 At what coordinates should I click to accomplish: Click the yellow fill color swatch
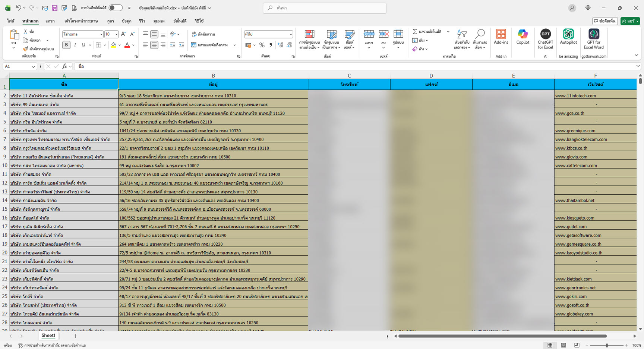coord(113,45)
